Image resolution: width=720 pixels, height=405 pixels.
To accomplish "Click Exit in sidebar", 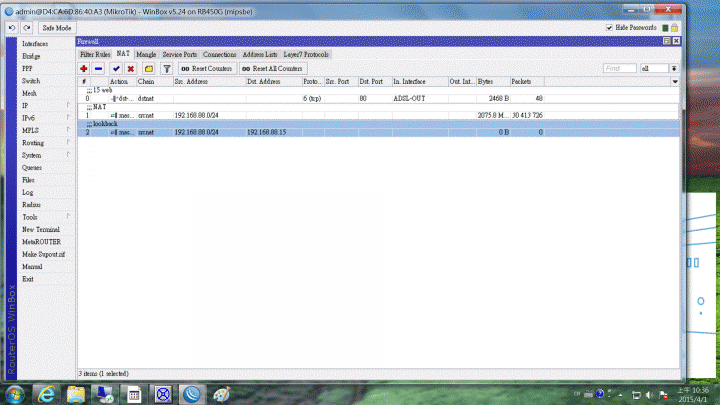I will click(x=28, y=279).
